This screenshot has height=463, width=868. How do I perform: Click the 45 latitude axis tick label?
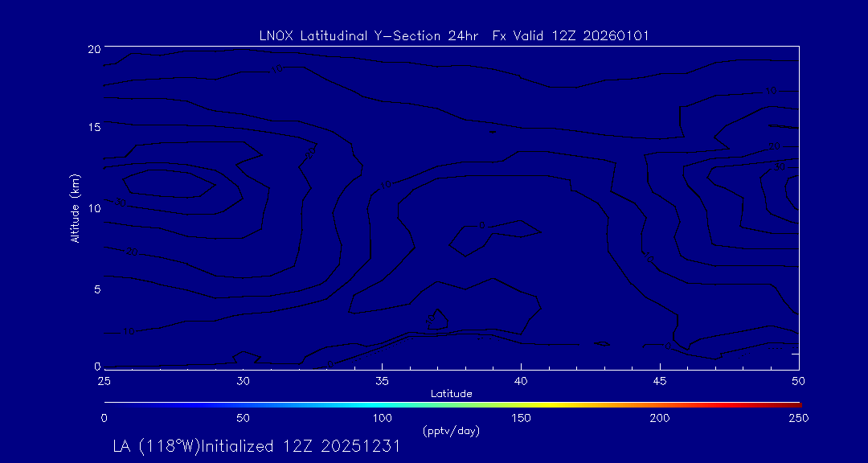coord(660,380)
